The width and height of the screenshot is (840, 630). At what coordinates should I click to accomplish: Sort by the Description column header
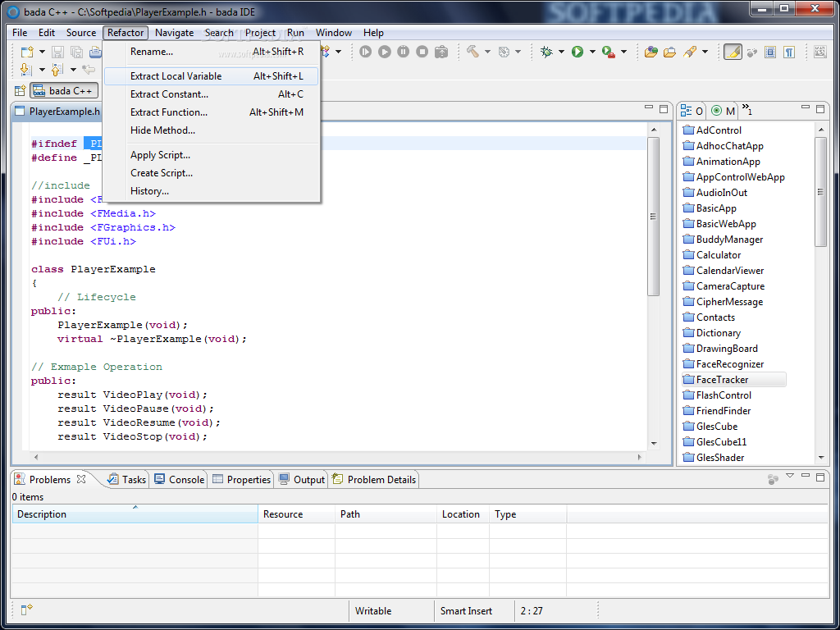point(135,514)
